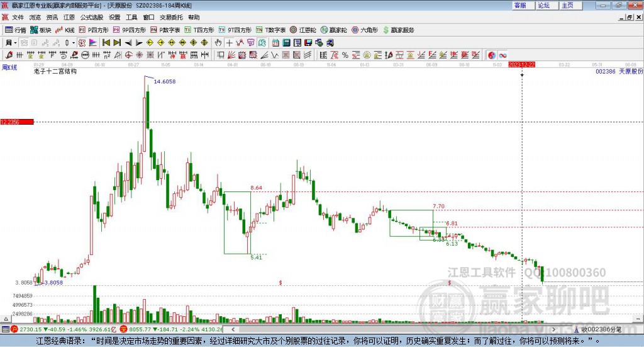Open the 工具 menu
Viewport: 644px width, 347px height.
(x=131, y=17)
